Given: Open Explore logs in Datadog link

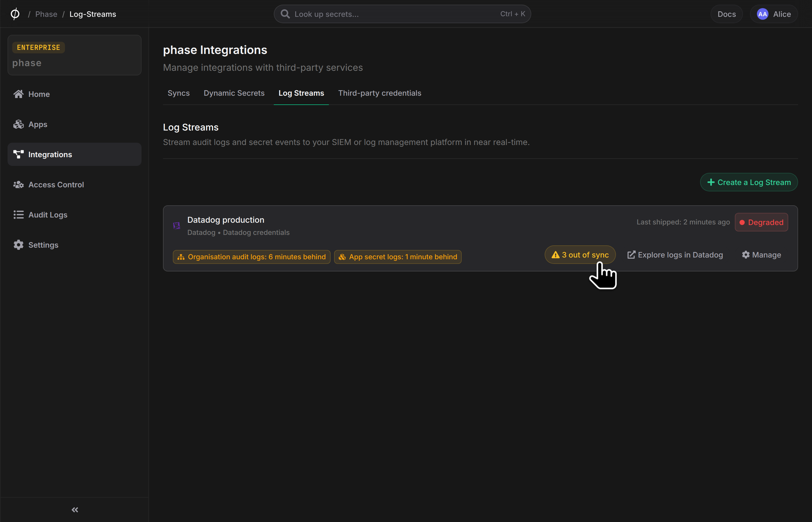Looking at the screenshot, I should coord(675,255).
